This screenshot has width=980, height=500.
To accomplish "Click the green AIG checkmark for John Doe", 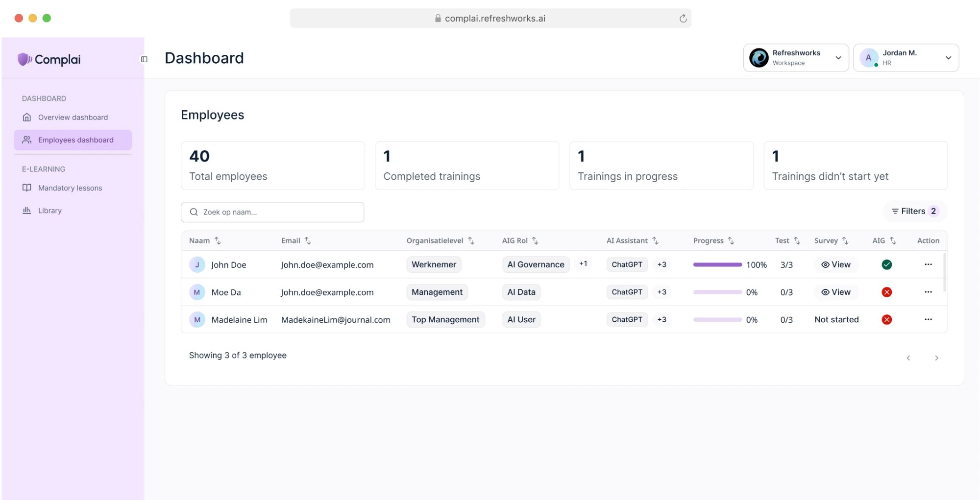I will coord(886,264).
